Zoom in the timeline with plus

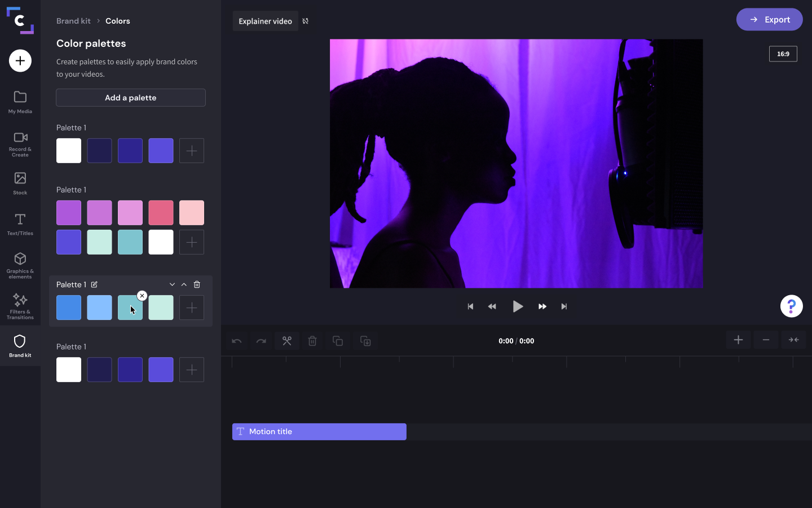tap(738, 340)
